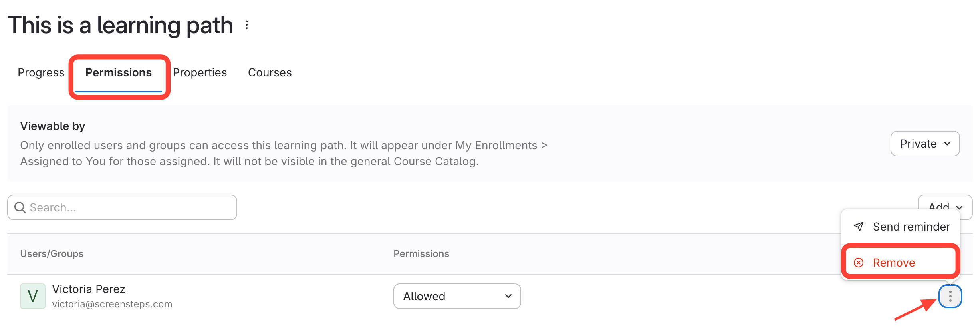Select the Permissions tab
Viewport: 980px width, 327px height.
coord(119,72)
